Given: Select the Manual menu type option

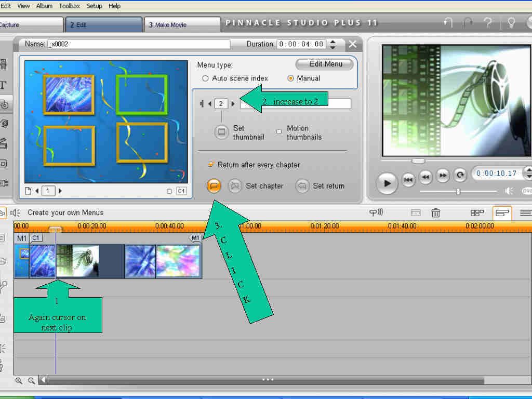Looking at the screenshot, I should coord(290,78).
